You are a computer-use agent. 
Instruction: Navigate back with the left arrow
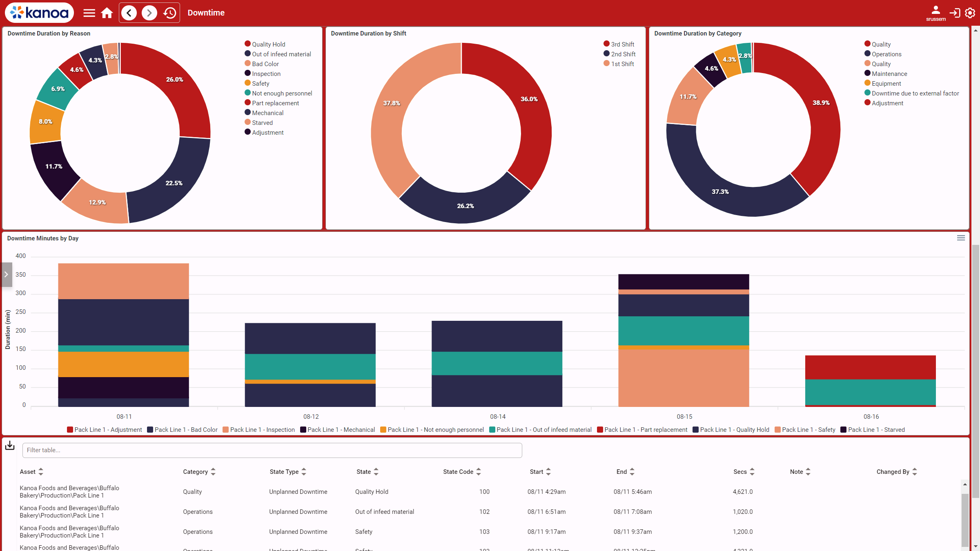point(129,13)
